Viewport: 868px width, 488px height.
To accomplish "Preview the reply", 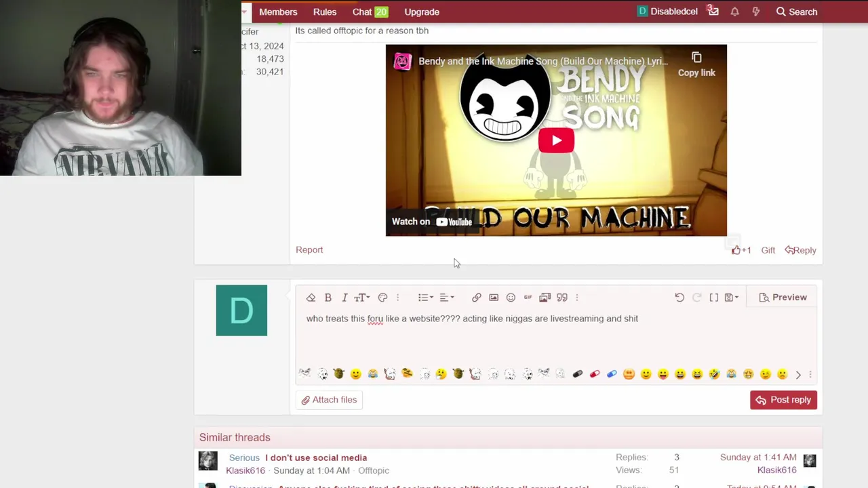I will click(783, 298).
